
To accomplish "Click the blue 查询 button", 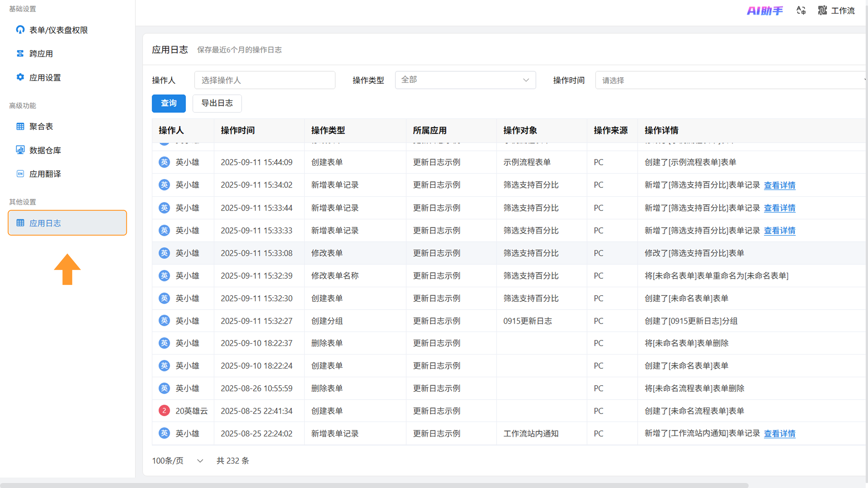I will click(168, 103).
